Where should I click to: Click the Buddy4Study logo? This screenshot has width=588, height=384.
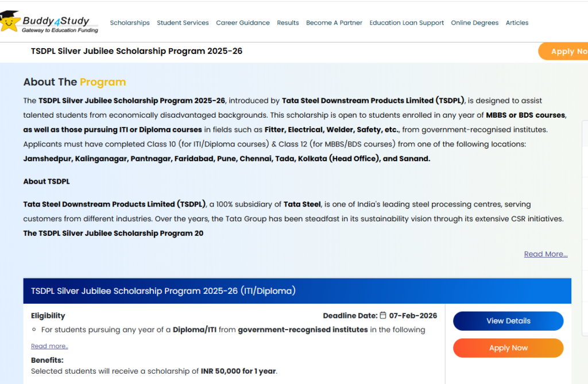[49, 22]
